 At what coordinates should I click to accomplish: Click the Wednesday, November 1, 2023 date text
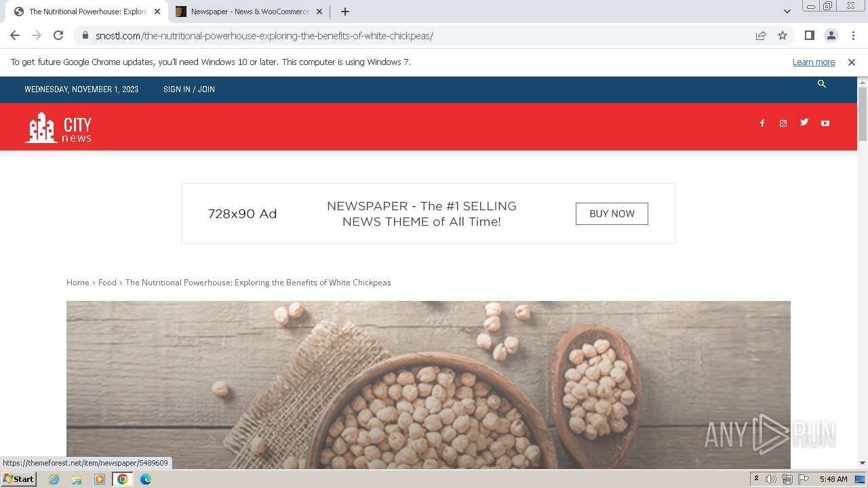click(81, 89)
